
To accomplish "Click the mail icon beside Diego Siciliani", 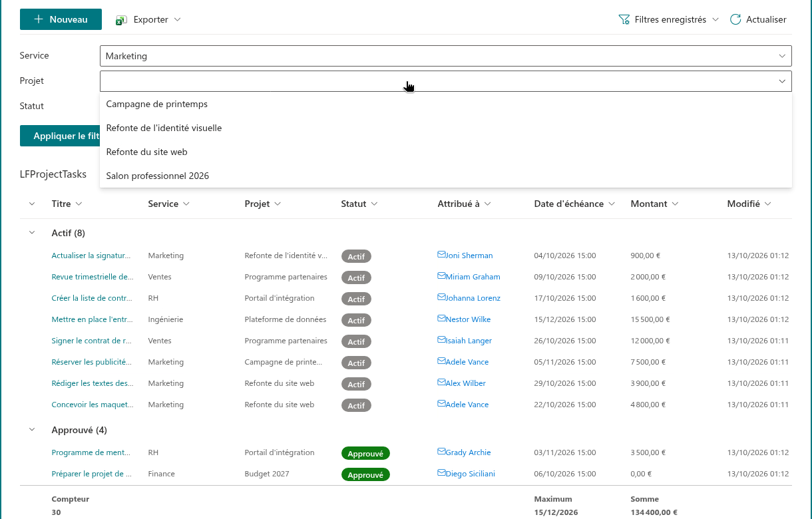I will pos(441,473).
